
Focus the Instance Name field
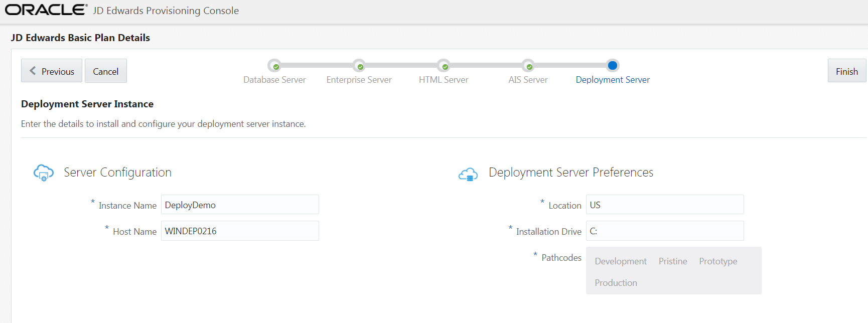click(x=240, y=205)
